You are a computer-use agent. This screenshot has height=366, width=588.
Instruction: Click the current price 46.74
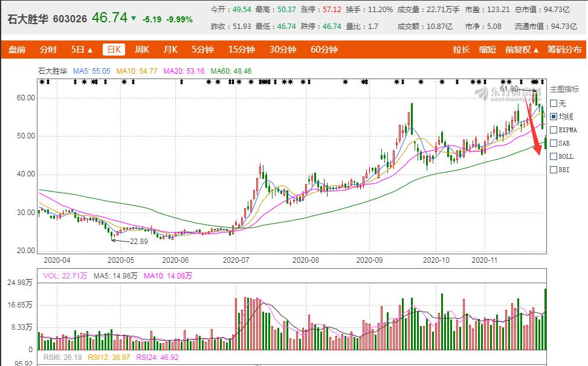(109, 18)
